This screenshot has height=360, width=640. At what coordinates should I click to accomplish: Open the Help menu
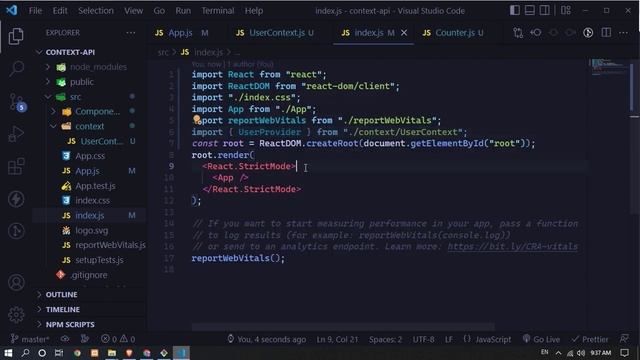[253, 11]
